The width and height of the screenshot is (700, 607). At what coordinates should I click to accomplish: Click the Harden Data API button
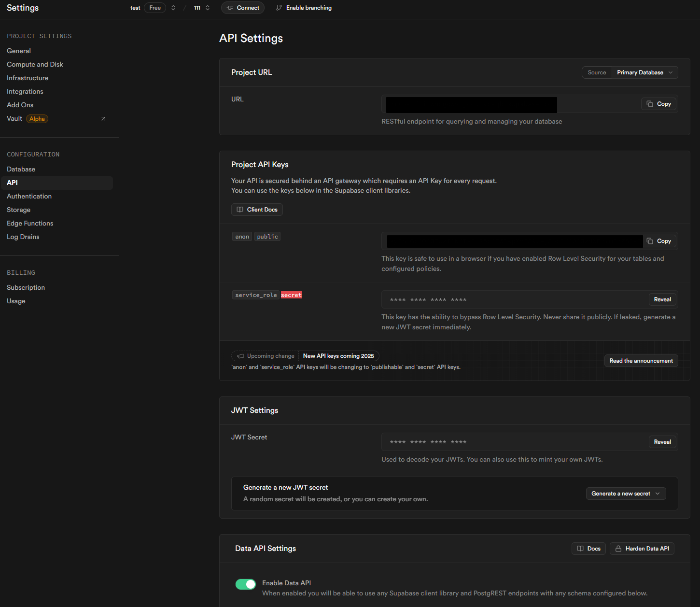[642, 549]
